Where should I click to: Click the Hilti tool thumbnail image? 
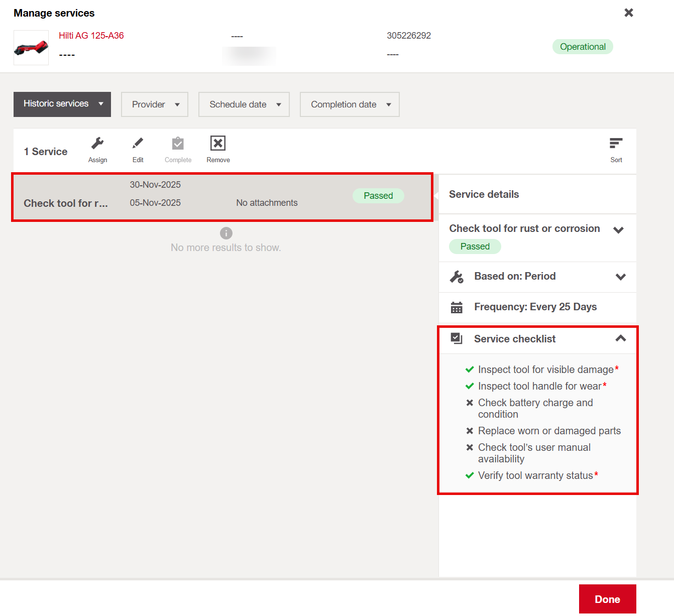(x=31, y=48)
